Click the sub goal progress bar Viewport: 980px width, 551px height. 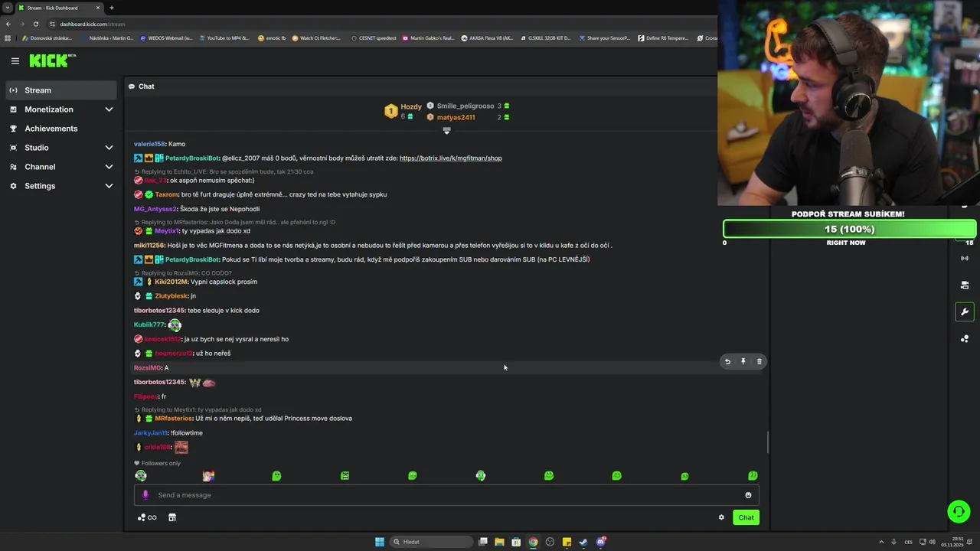pos(849,229)
